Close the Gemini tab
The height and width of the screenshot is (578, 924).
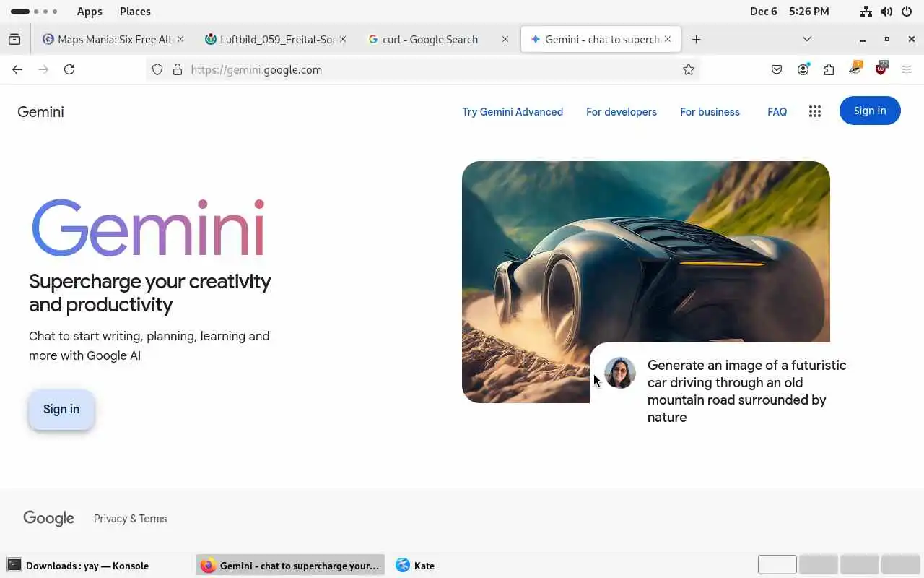tap(668, 39)
